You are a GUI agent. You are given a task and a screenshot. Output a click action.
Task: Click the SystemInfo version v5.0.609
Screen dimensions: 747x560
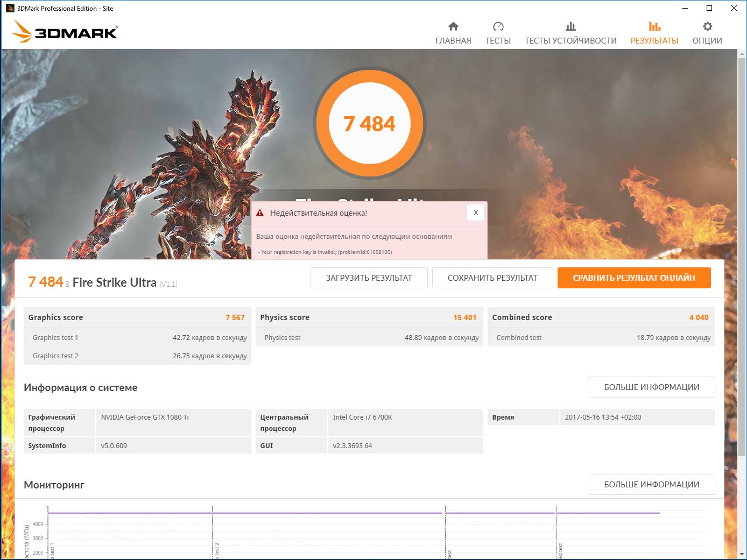click(114, 446)
